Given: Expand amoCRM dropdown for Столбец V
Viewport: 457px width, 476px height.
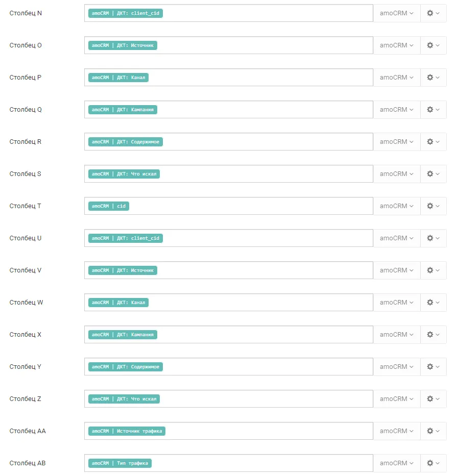Looking at the screenshot, I should tap(397, 270).
